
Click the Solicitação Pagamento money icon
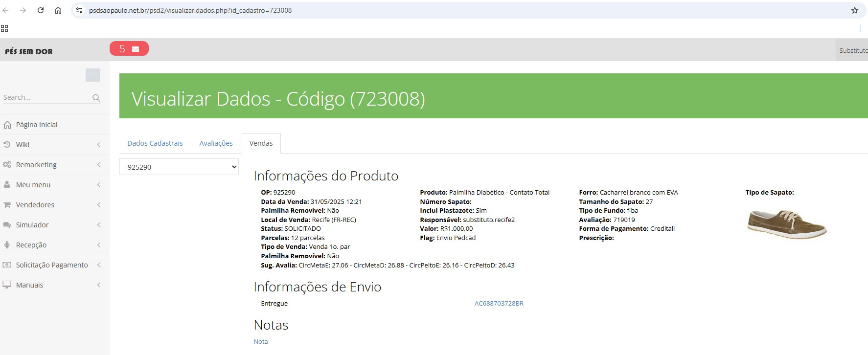coord(7,265)
